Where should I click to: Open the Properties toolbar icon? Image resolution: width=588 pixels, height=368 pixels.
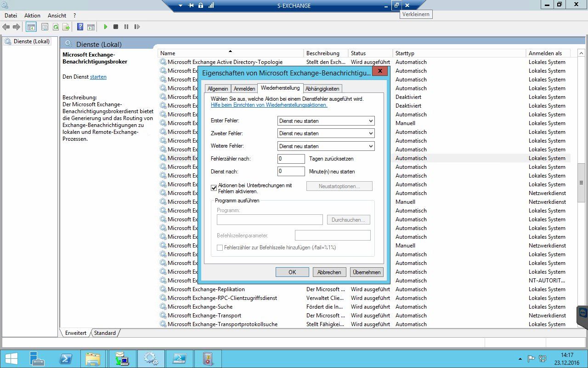[45, 27]
